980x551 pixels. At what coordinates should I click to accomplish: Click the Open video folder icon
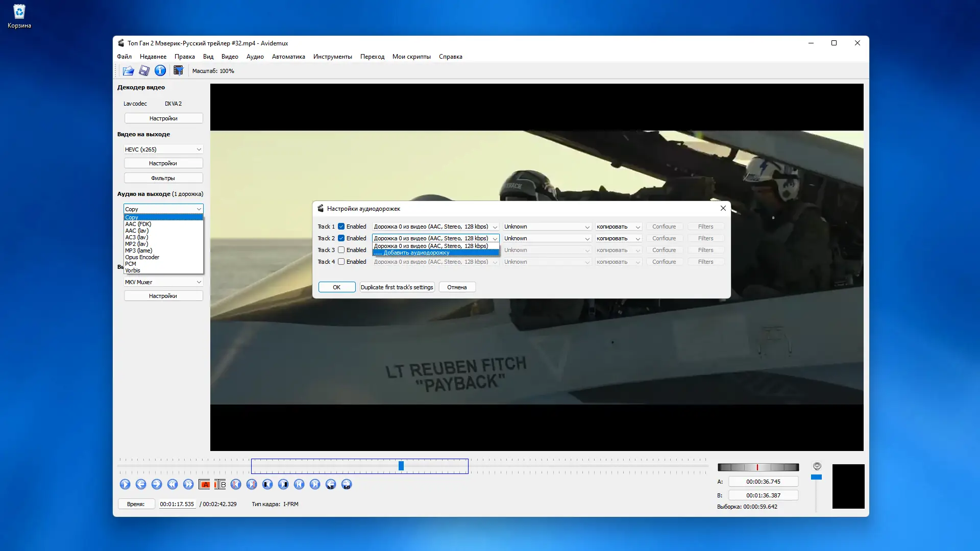[128, 71]
